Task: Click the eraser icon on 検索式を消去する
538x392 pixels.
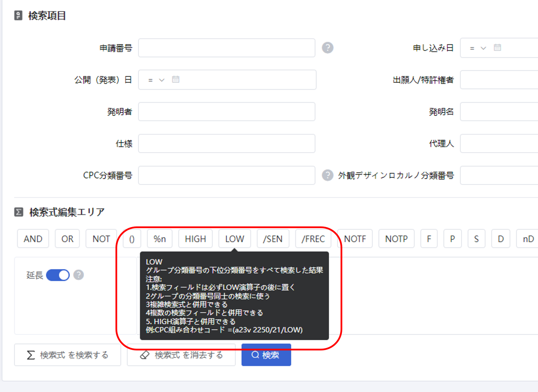Action: [145, 355]
